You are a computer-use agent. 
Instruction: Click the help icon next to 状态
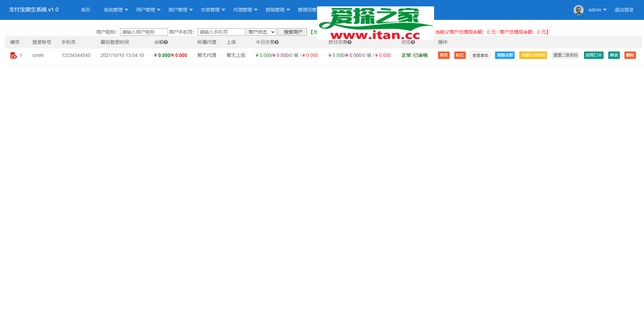point(413,42)
